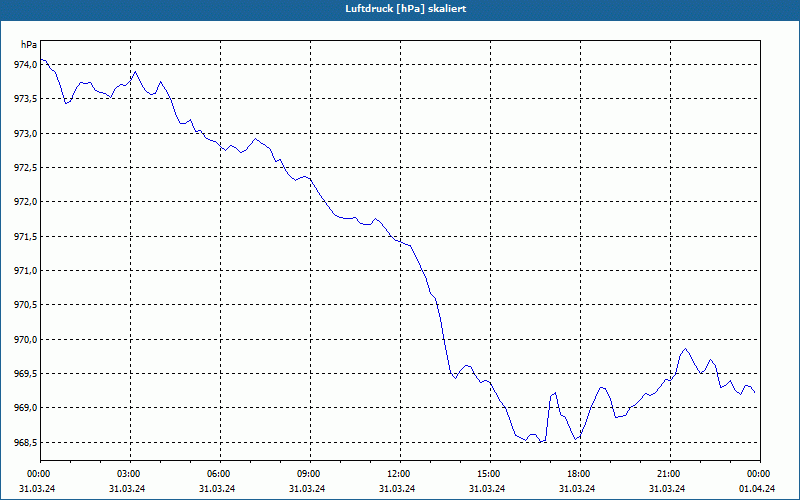Click the "31.03.24" date under 15:00
The image size is (800, 500).
(487, 489)
